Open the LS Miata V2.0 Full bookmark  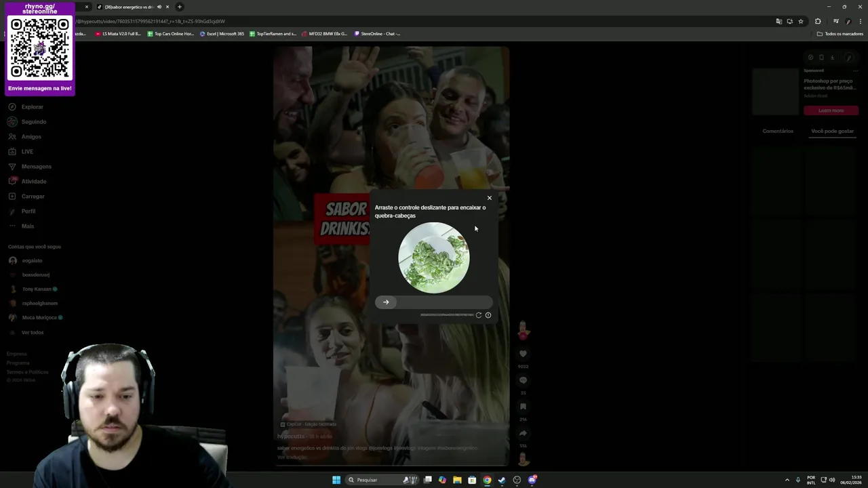(x=118, y=34)
